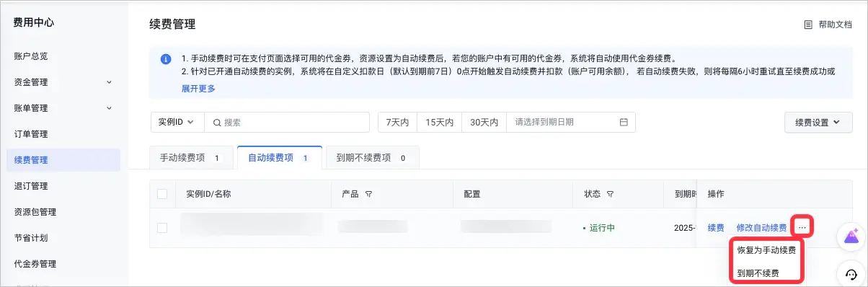868x287 pixels.
Task: Click the search magnifier icon
Action: pyautogui.click(x=216, y=123)
